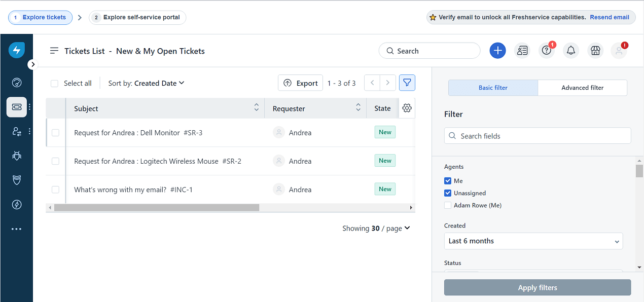Sort tickets by the Subject column arrows
The height and width of the screenshot is (302, 644).
pos(256,107)
